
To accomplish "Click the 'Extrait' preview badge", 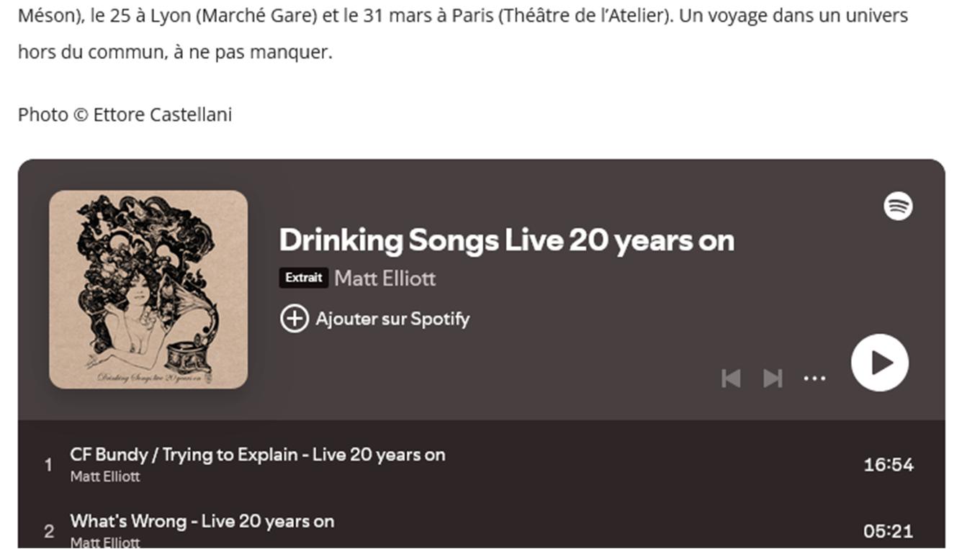I will coord(303,278).
